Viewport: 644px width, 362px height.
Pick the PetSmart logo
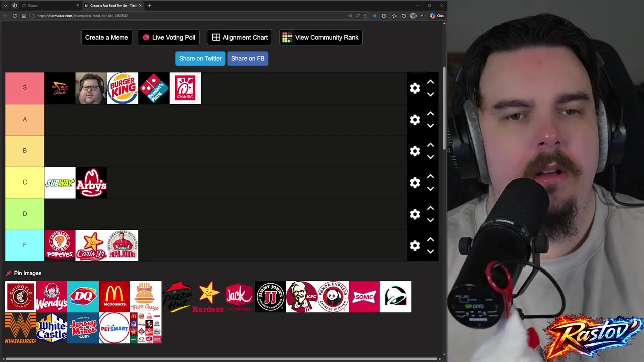114,328
